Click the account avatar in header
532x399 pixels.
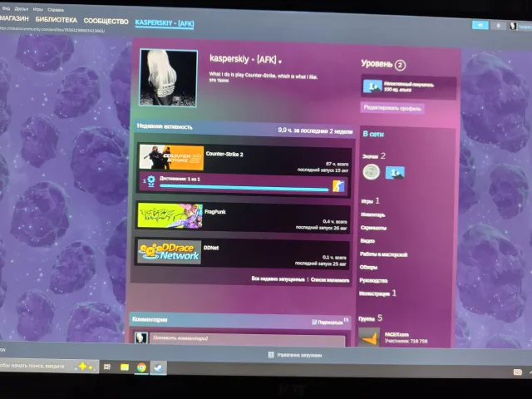tap(513, 26)
